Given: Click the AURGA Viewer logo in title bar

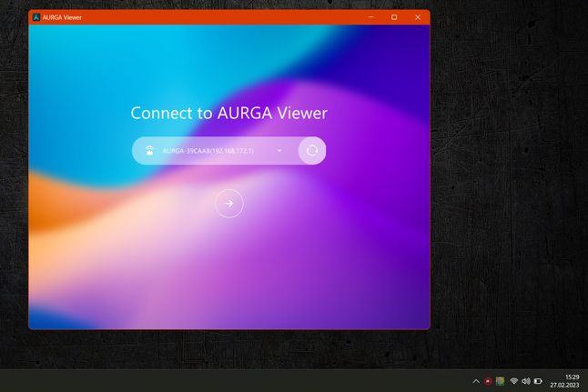Looking at the screenshot, I should click(36, 17).
